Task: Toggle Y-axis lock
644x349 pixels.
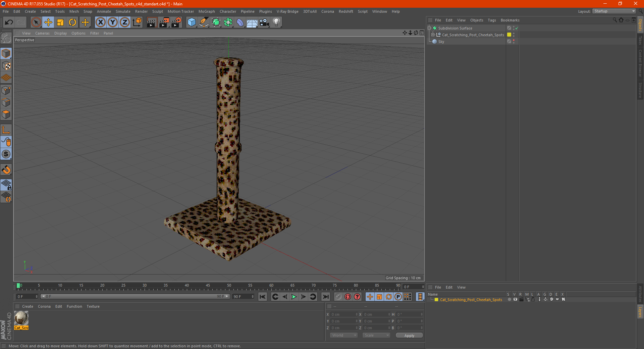Action: click(113, 22)
